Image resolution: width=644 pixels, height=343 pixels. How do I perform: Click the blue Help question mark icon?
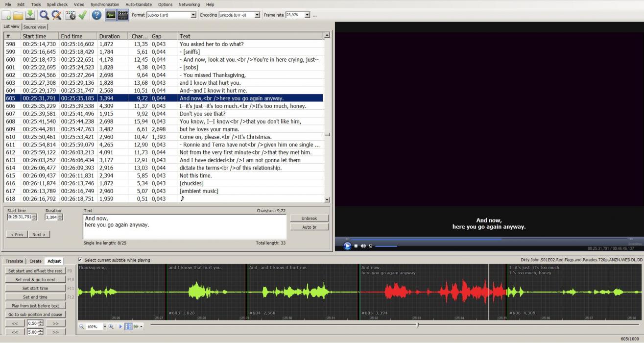[96, 15]
